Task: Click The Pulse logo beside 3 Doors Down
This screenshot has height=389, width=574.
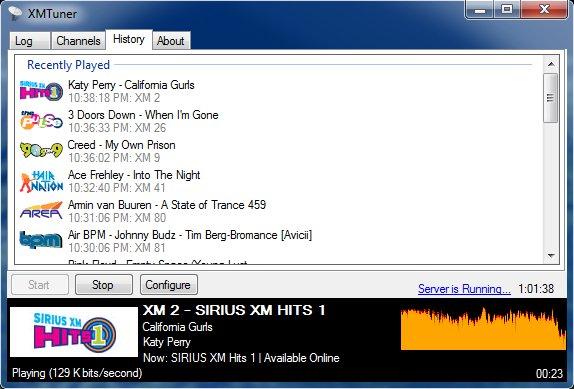Action: [41, 121]
